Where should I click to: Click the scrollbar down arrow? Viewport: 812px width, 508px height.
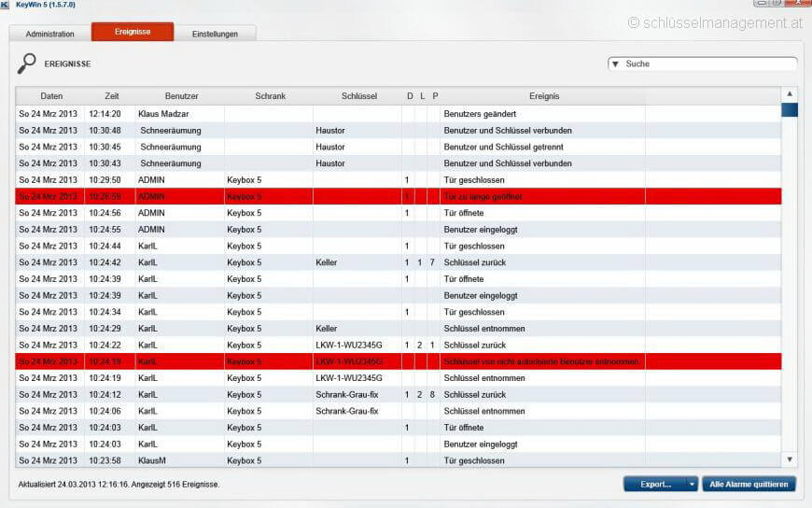pyautogui.click(x=790, y=459)
